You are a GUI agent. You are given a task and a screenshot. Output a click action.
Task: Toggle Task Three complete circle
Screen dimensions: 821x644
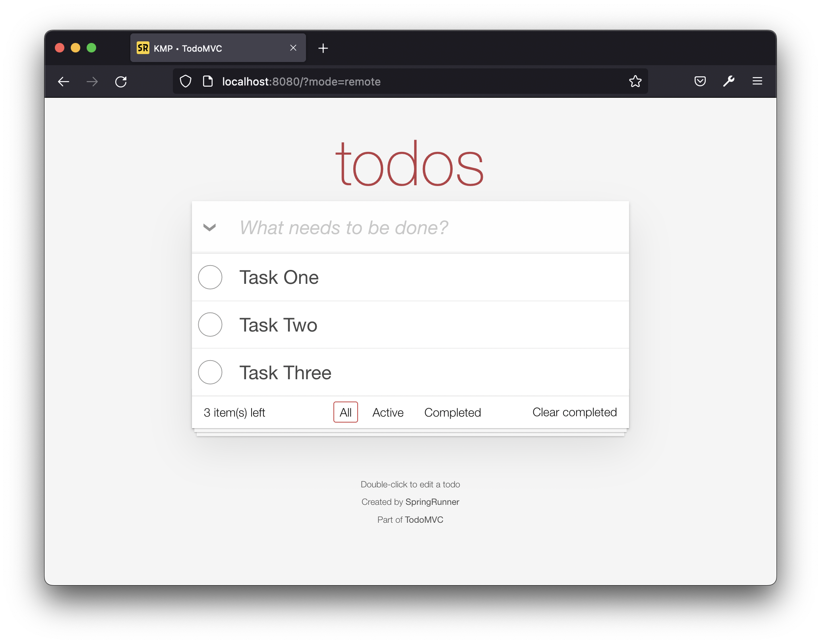[x=210, y=372]
